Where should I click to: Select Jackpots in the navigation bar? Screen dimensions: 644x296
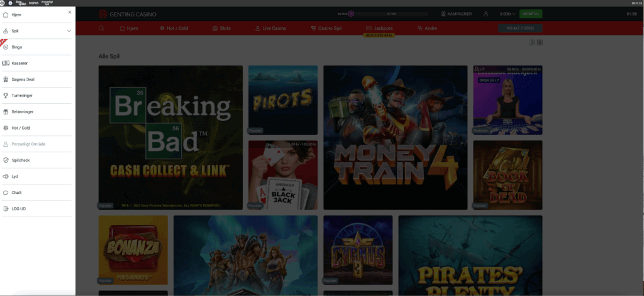pos(379,28)
